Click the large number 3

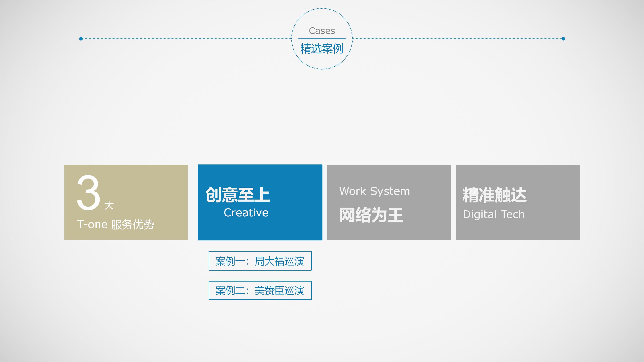click(x=89, y=192)
